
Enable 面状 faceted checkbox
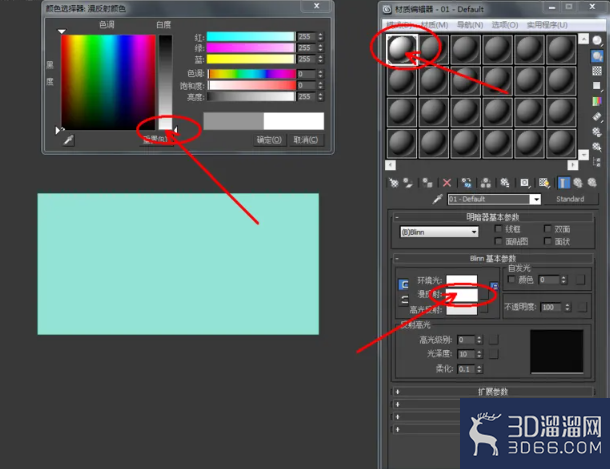point(548,242)
